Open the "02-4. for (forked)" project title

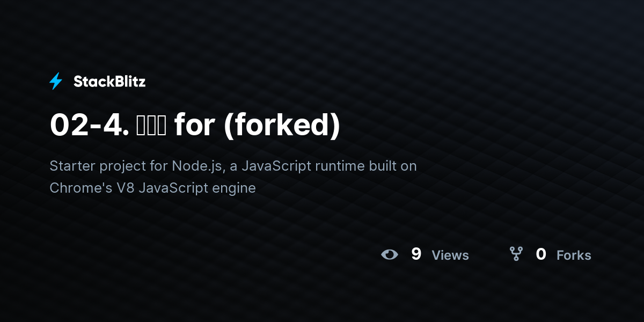click(x=195, y=125)
